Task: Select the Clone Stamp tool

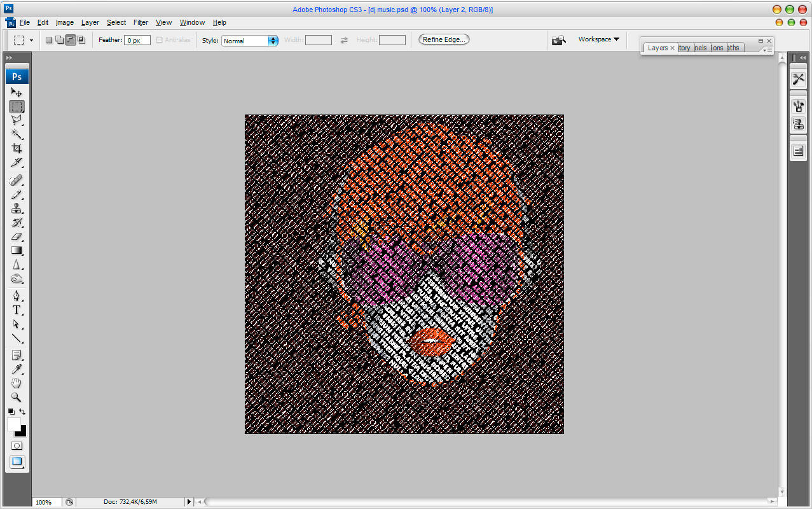Action: click(x=17, y=209)
